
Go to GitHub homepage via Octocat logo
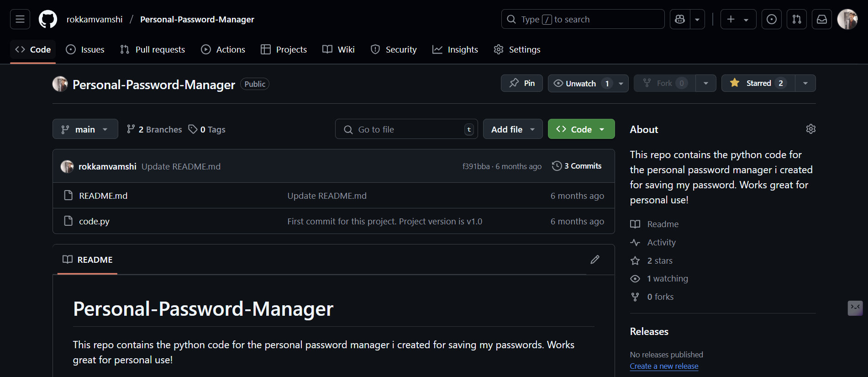48,19
